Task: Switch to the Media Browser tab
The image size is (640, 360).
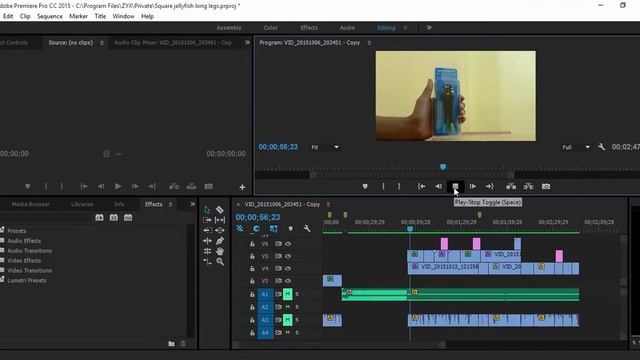Action: click(31, 204)
